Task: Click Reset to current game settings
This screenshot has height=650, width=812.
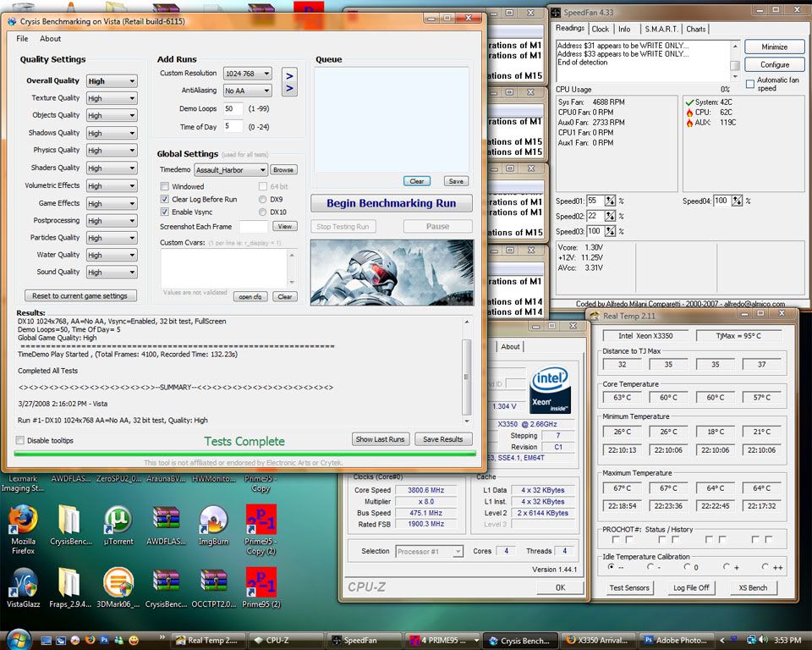Action: (x=80, y=295)
